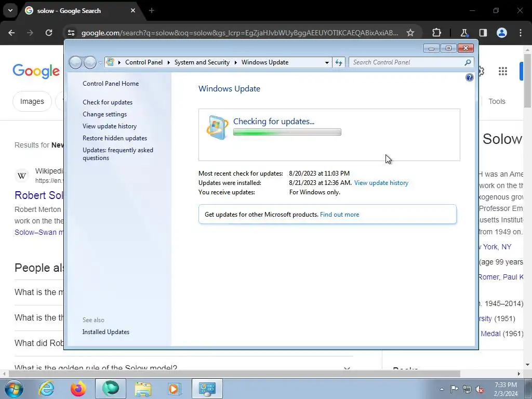Open Windows Media Player from taskbar

[x=175, y=389]
